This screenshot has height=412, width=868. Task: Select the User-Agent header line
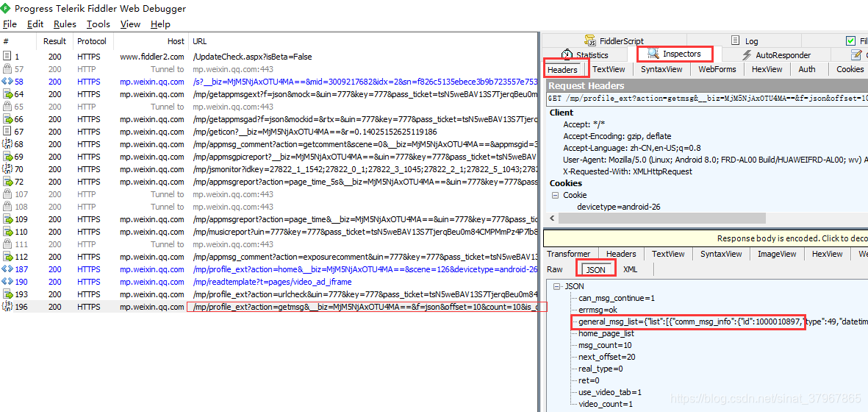[715, 160]
